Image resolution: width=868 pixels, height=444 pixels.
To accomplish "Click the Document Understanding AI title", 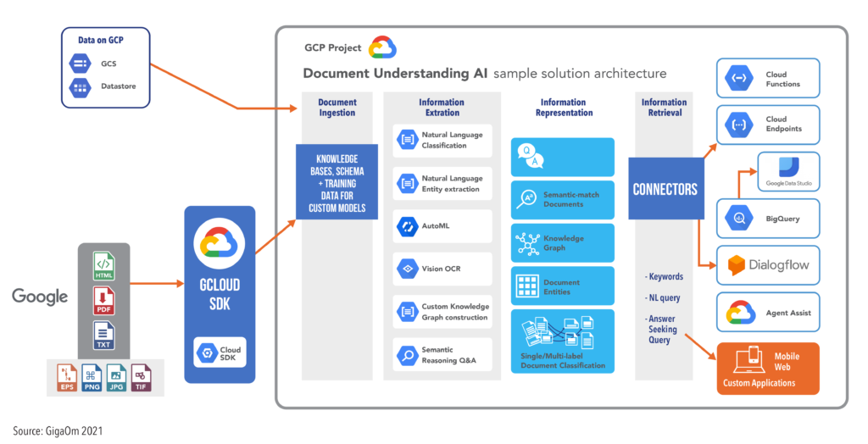I will (395, 74).
